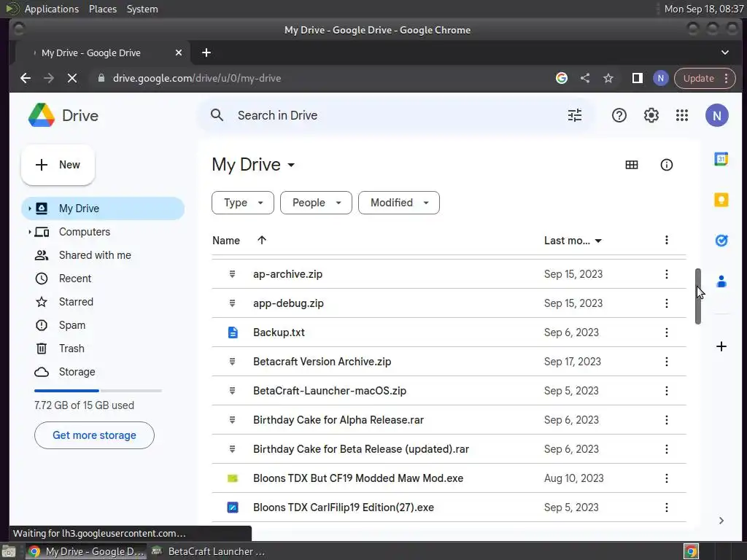Open Drive settings gear

[651, 115]
